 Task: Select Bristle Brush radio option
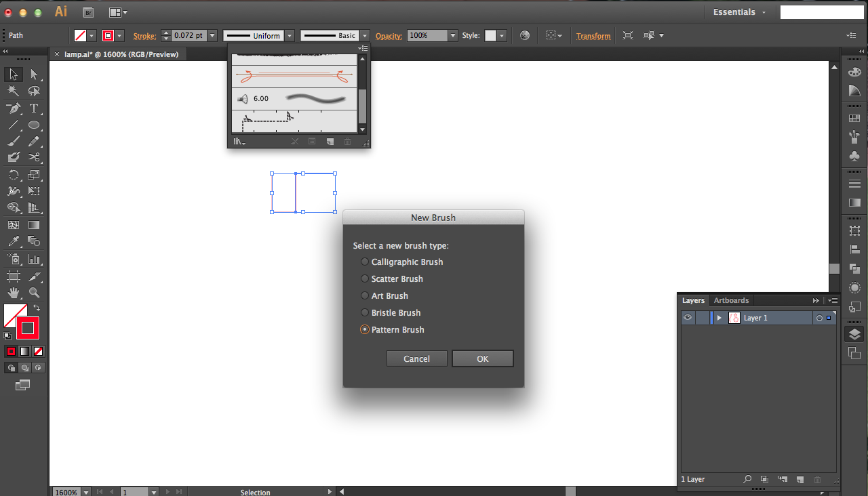pyautogui.click(x=365, y=312)
